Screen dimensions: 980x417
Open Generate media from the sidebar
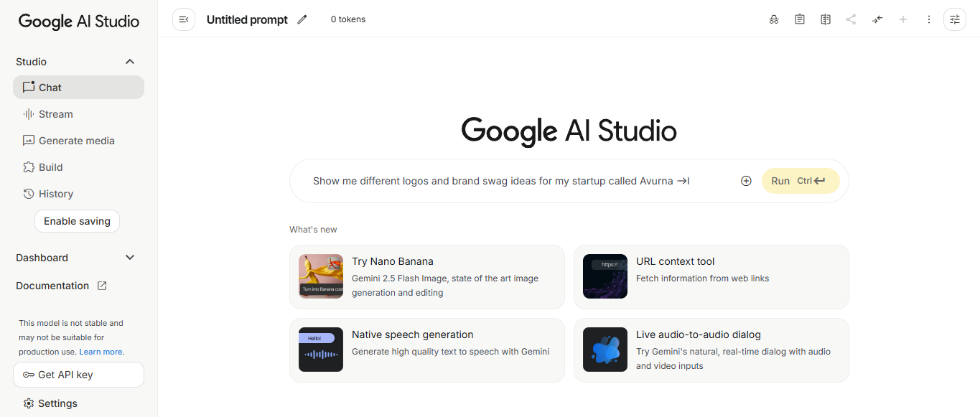(78, 141)
